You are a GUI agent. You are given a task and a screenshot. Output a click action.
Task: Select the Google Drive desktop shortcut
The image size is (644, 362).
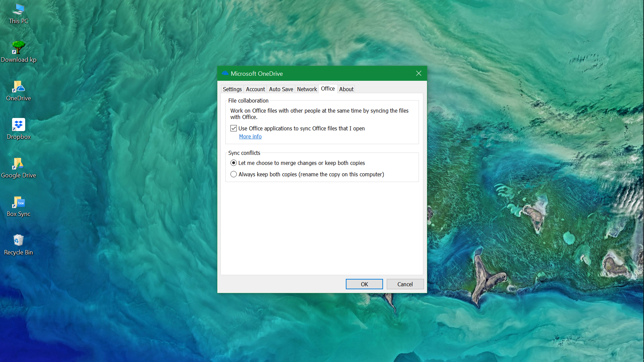click(18, 168)
